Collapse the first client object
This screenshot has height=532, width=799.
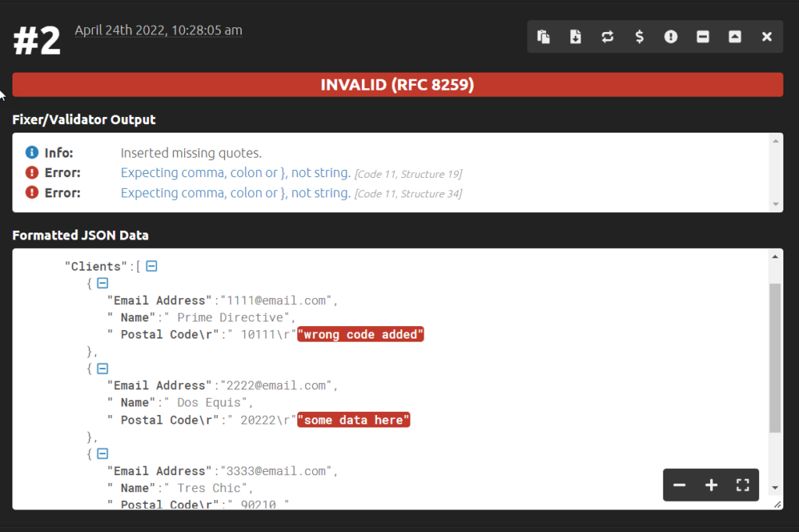point(101,283)
